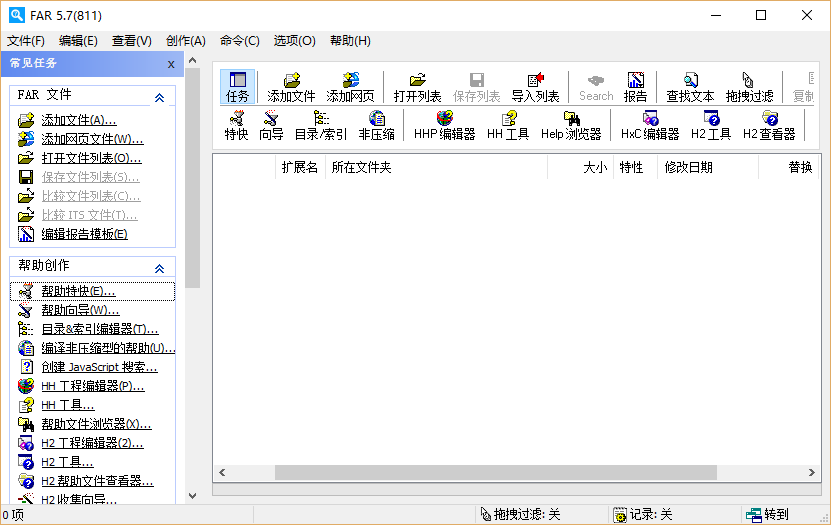This screenshot has height=525, width=831.
Task: Sort by the 扩展名 column header
Action: (300, 167)
